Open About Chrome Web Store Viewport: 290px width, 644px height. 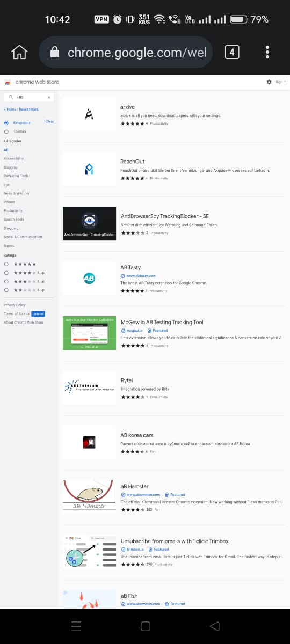pyautogui.click(x=24, y=323)
